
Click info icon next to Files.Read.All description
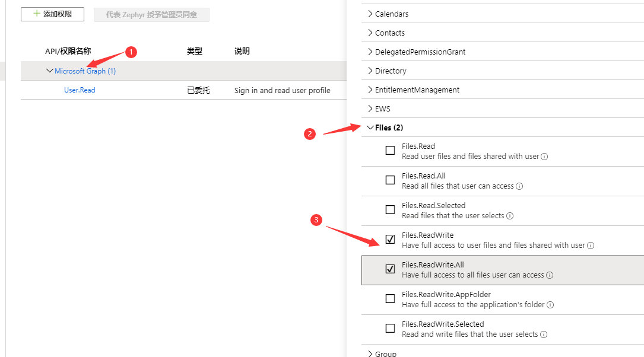[x=519, y=187]
